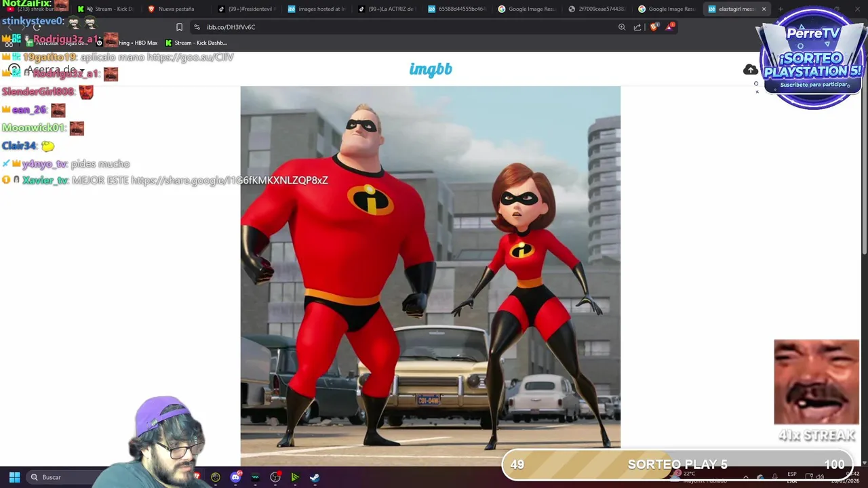
Task: Click the share page icon in address bar
Action: (637, 27)
